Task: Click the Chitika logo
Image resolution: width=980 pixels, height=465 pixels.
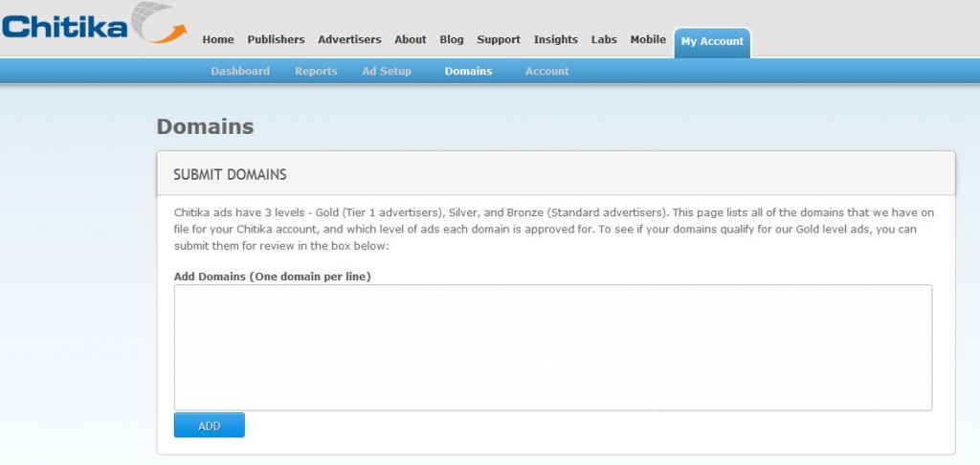Action: tap(91, 25)
